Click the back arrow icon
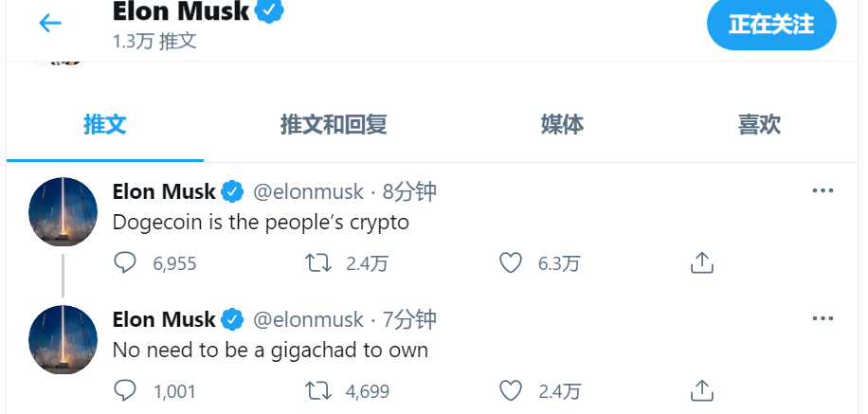Screen dimensions: 868x414 coord(49,25)
